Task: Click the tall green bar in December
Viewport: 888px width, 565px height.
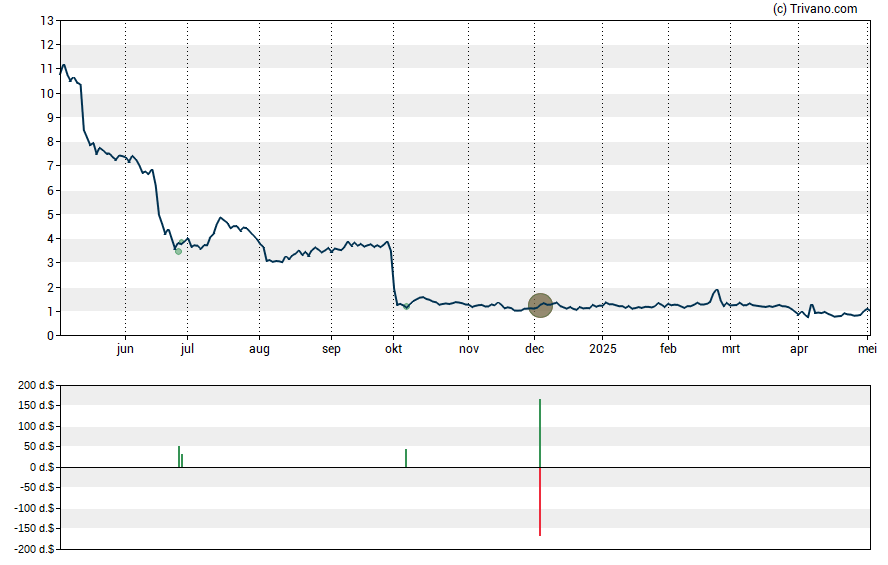Action: 540,433
